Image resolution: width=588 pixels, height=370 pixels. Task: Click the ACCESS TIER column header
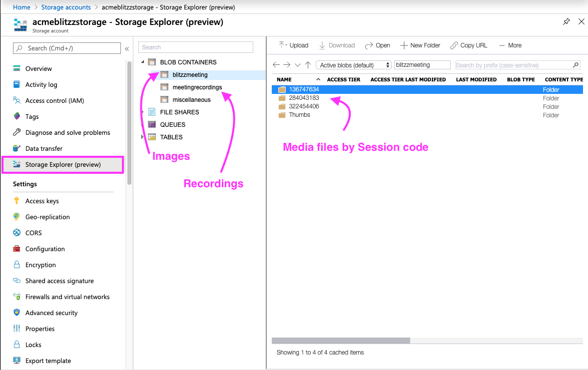[344, 79]
